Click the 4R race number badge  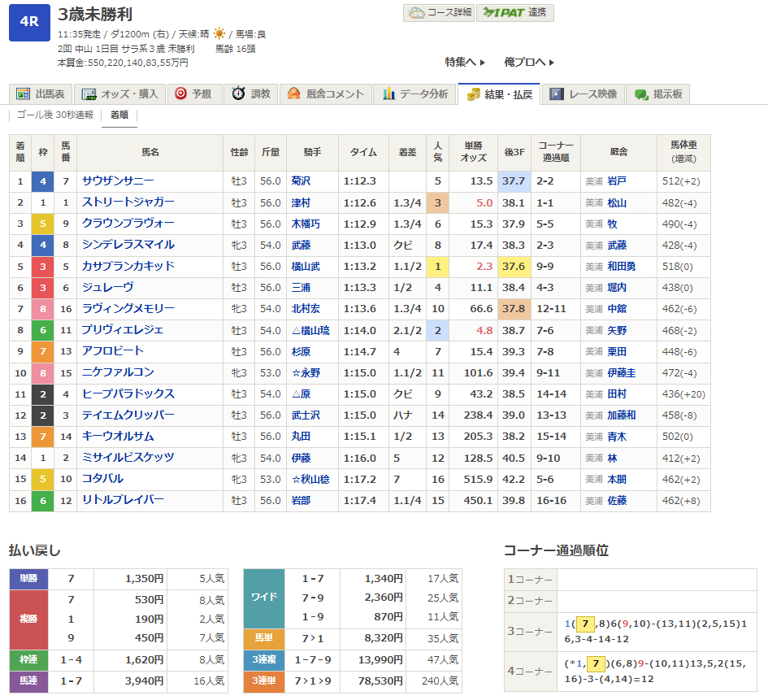(29, 22)
